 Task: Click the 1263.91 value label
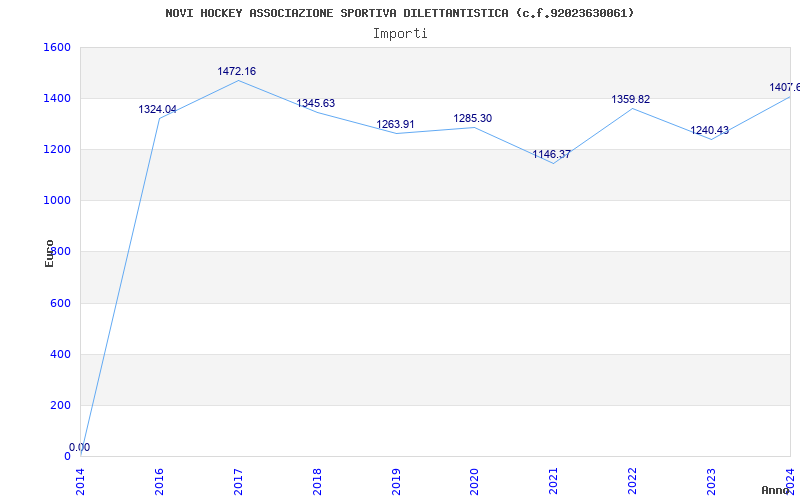point(395,124)
